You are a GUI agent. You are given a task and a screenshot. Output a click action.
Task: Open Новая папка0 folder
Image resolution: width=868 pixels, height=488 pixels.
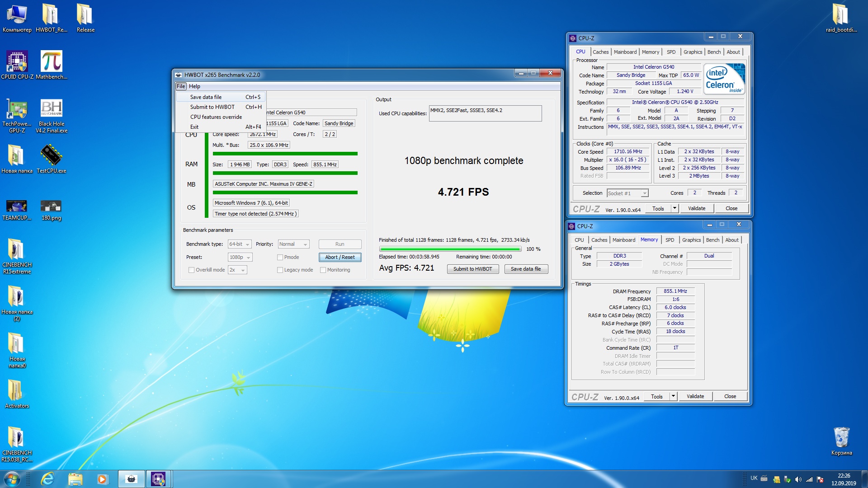click(x=17, y=351)
